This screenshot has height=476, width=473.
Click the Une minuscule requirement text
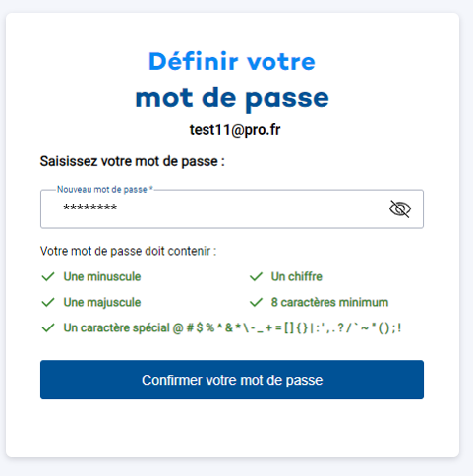(102, 276)
